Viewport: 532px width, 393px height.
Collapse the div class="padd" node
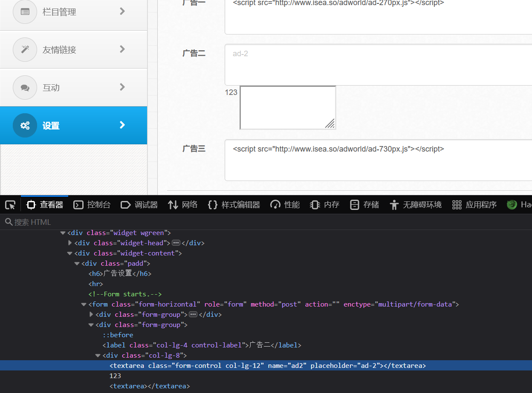pyautogui.click(x=77, y=264)
